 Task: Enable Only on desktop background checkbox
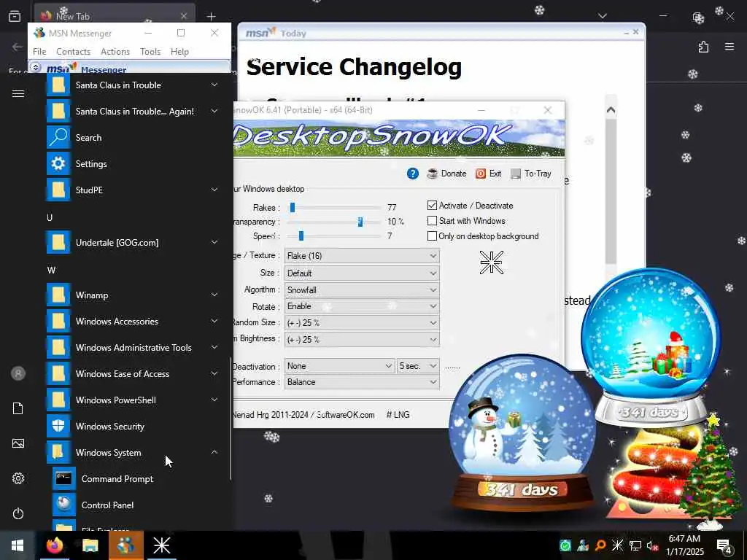pyautogui.click(x=432, y=236)
